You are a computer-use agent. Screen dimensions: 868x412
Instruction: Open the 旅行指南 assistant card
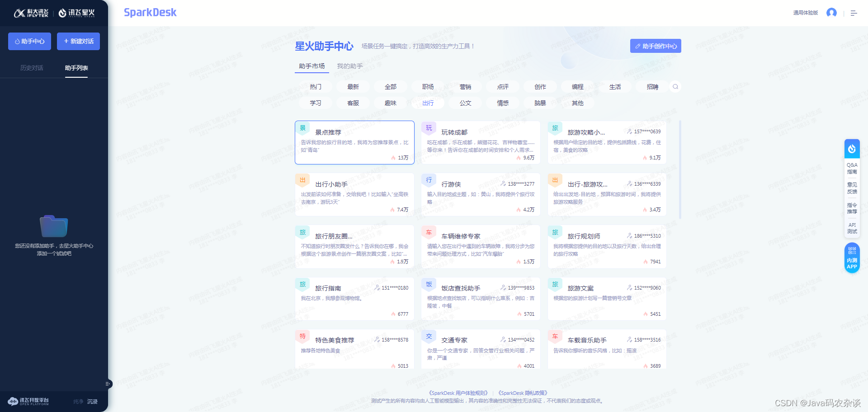pyautogui.click(x=354, y=299)
